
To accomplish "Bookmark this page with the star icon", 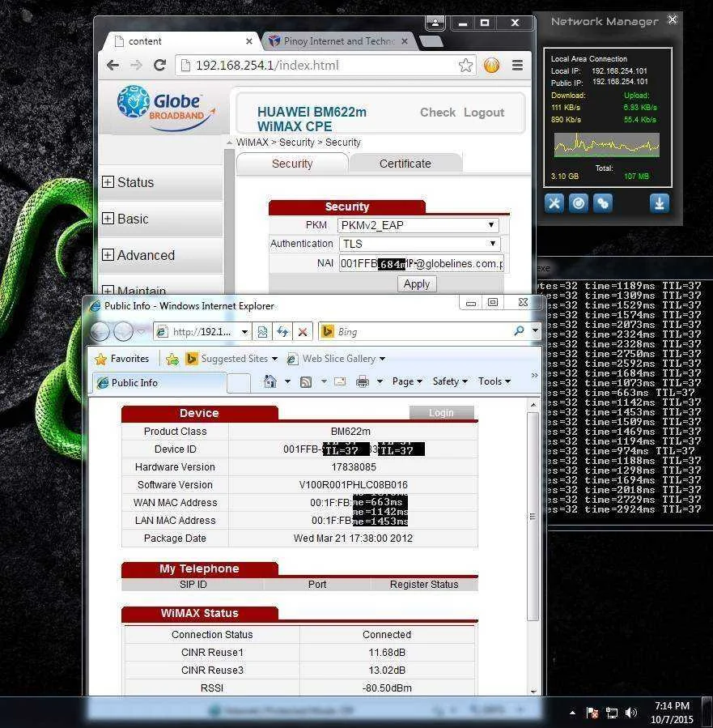I will coord(465,66).
